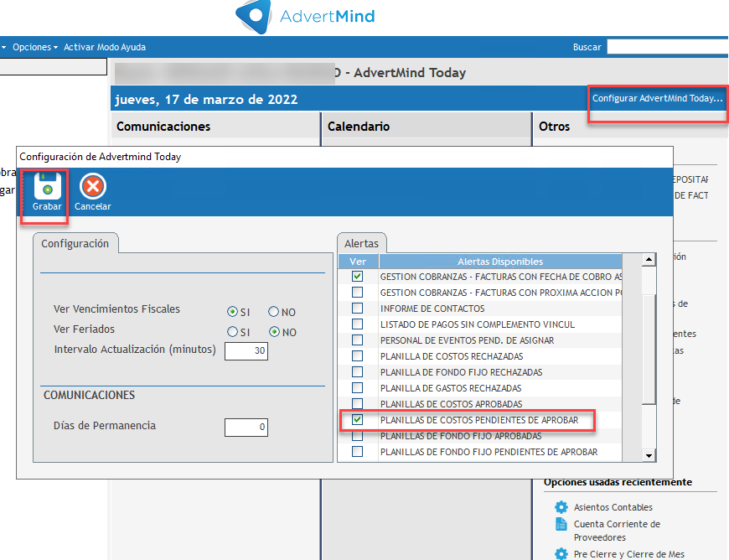Image resolution: width=729 pixels, height=560 pixels.
Task: Select SI for Ver Vencimientos Fiscales
Action: pyautogui.click(x=232, y=312)
